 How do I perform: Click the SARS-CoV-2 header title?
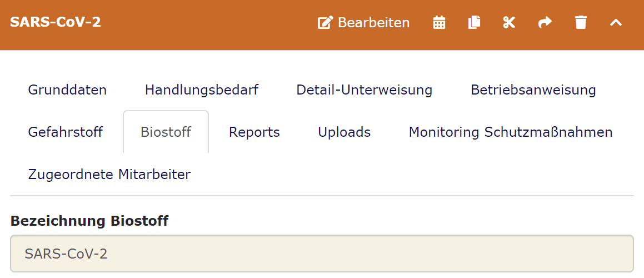coord(56,22)
